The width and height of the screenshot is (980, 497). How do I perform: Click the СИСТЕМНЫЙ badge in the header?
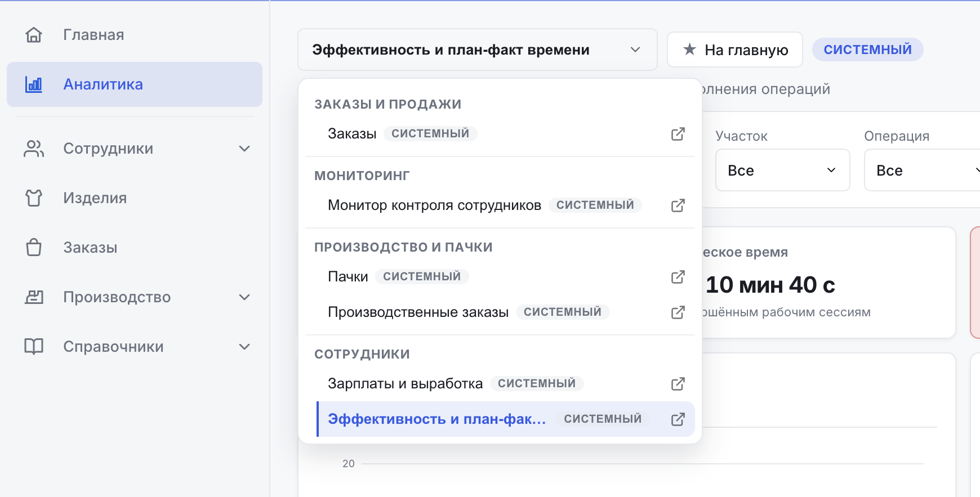[867, 50]
